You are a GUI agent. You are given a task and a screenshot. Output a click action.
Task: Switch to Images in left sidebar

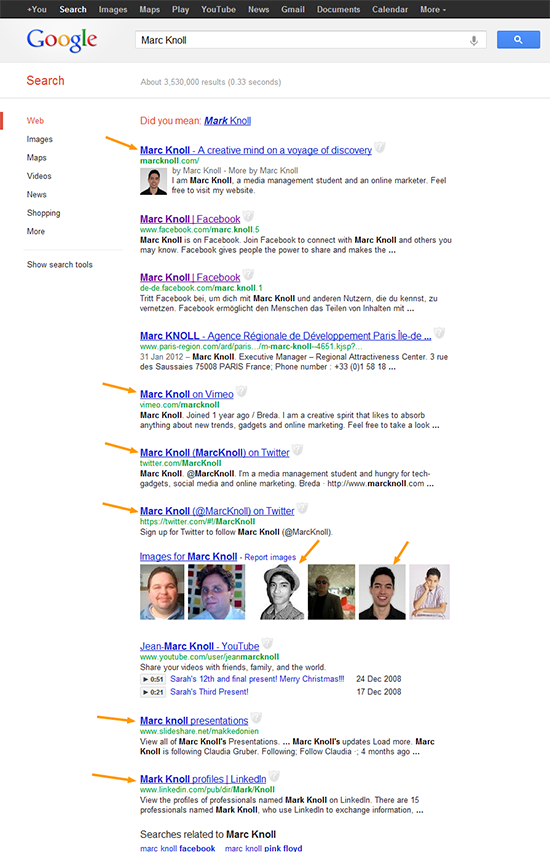tap(40, 139)
